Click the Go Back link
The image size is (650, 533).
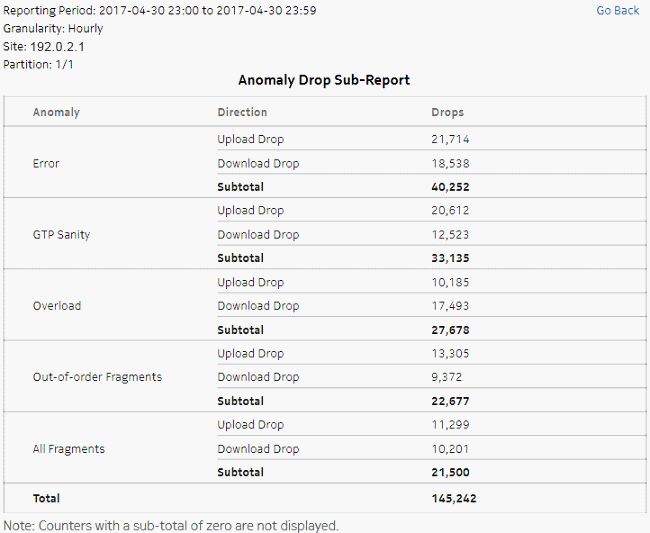coord(617,10)
